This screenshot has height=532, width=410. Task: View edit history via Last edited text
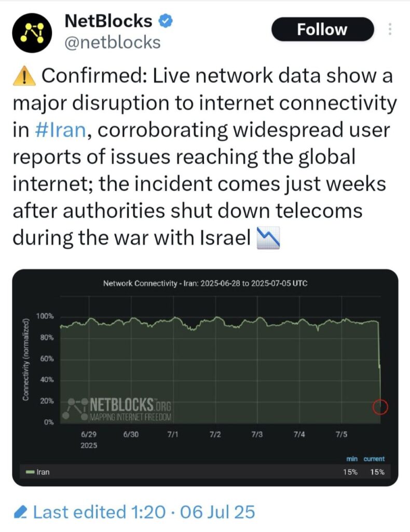pos(144,512)
